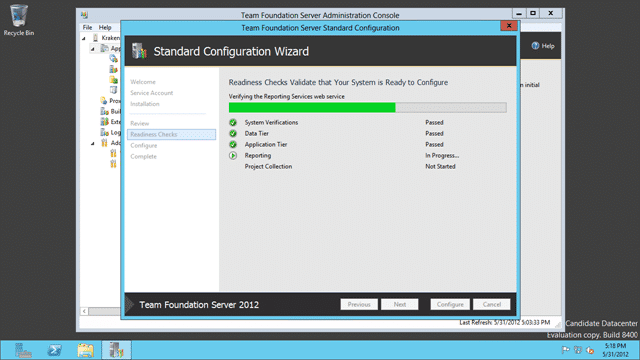Click the green check icon beside Application Tier

tap(233, 144)
